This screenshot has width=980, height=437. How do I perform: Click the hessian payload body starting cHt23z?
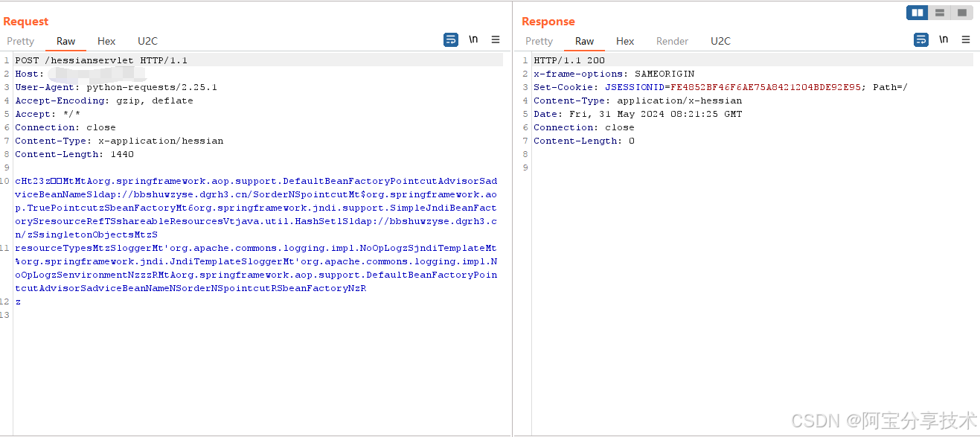coord(256,208)
